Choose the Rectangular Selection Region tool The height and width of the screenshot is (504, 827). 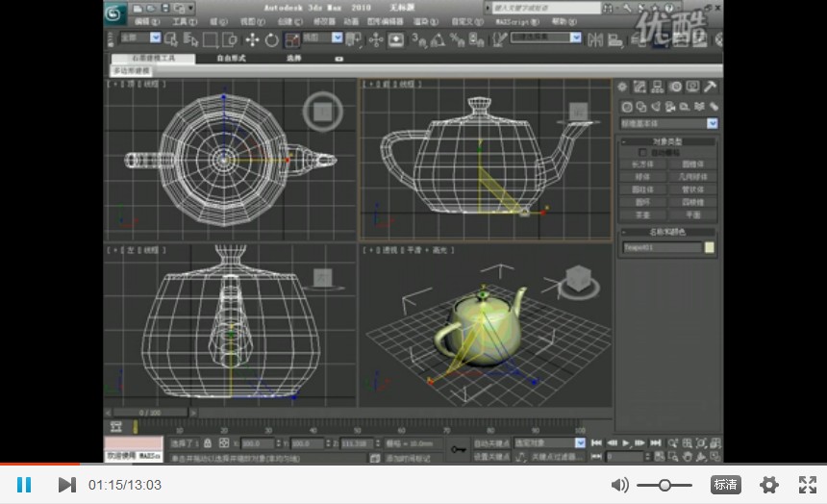(x=210, y=39)
